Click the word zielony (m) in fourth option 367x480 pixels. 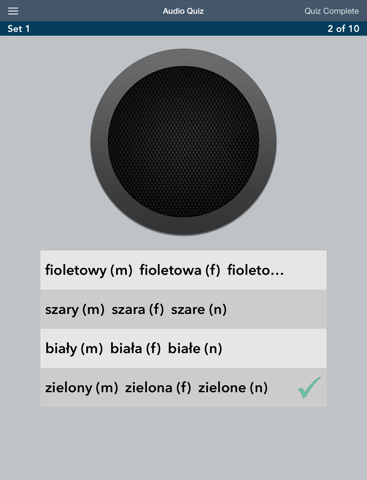pyautogui.click(x=82, y=388)
